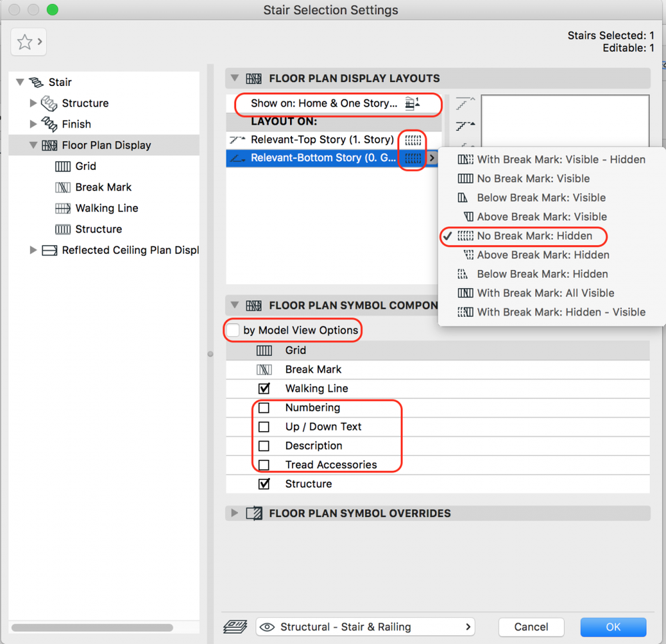666x644 pixels.
Task: Click the left tree's horizontal scrollbar
Action: point(92,627)
